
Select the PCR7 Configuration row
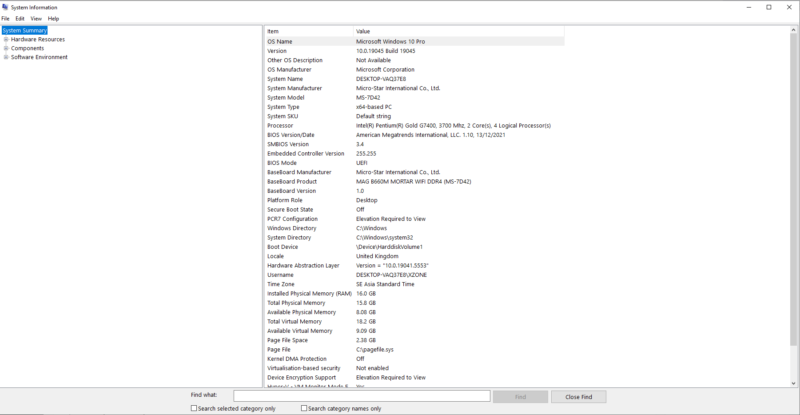click(x=414, y=219)
